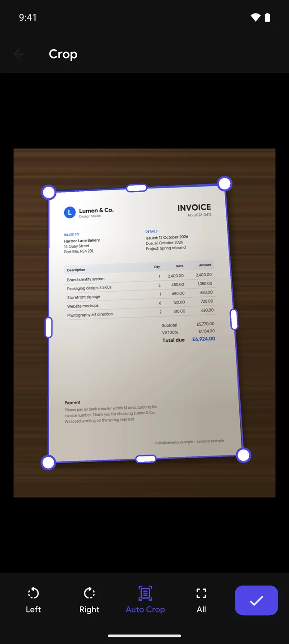289x644 pixels.
Task: Select the left edge midpoint handle
Action: pyautogui.click(x=48, y=327)
